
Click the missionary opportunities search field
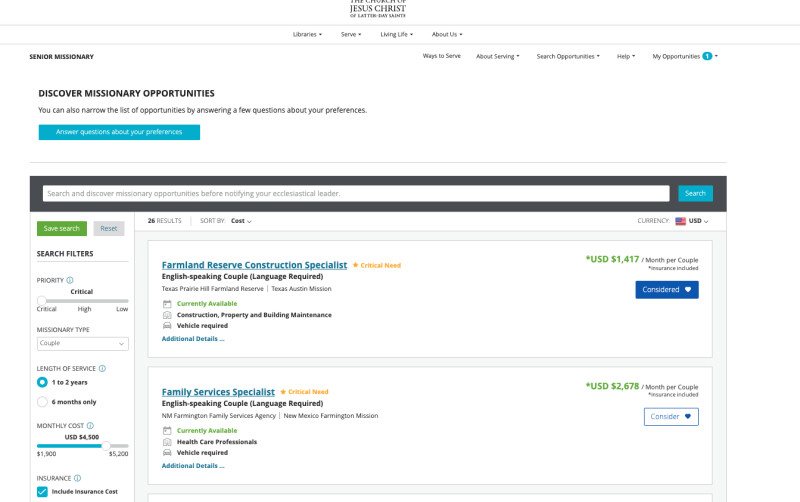(x=355, y=193)
